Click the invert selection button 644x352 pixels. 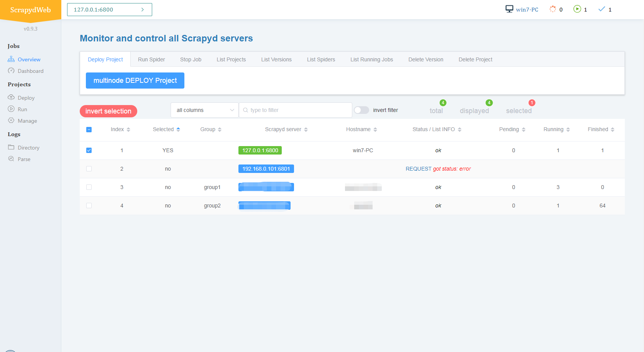point(108,111)
